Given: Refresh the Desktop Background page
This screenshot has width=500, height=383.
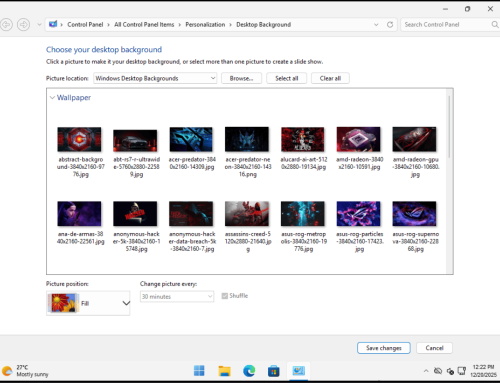Looking at the screenshot, I should [390, 25].
